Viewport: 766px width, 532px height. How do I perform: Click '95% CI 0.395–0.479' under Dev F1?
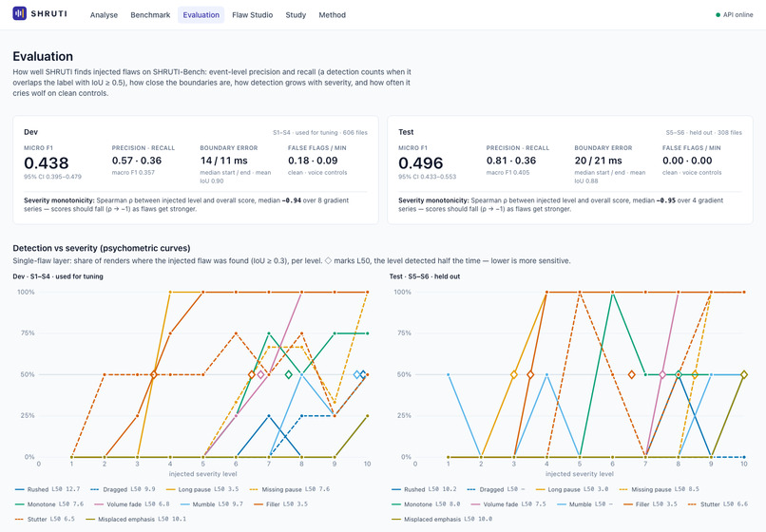pos(53,177)
